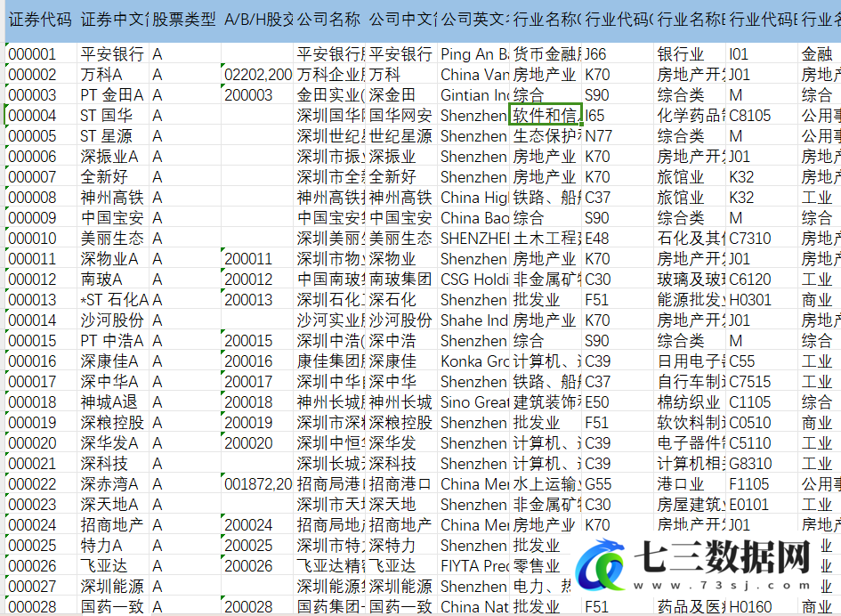Select the 神城A退 name cell
Image resolution: width=841 pixels, height=616 pixels.
[x=113, y=401]
